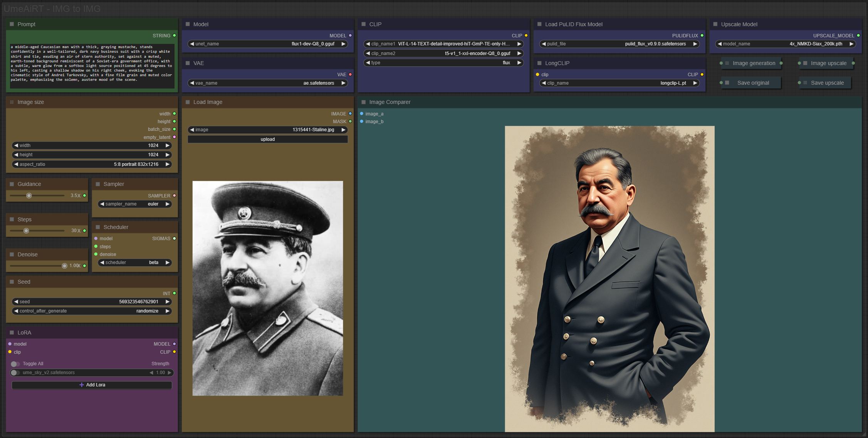This screenshot has width=868, height=438.
Task: Click right arrow on unet_name field
Action: pos(343,44)
